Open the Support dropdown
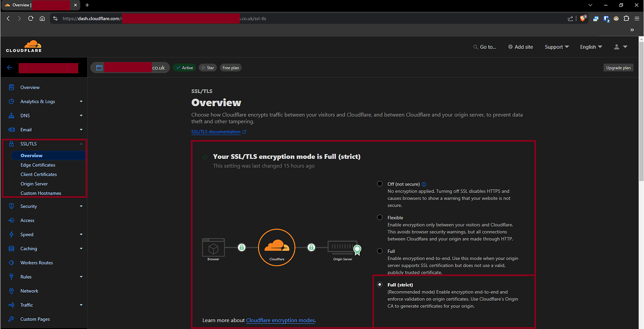Viewport: 644px width, 329px height. (x=557, y=47)
